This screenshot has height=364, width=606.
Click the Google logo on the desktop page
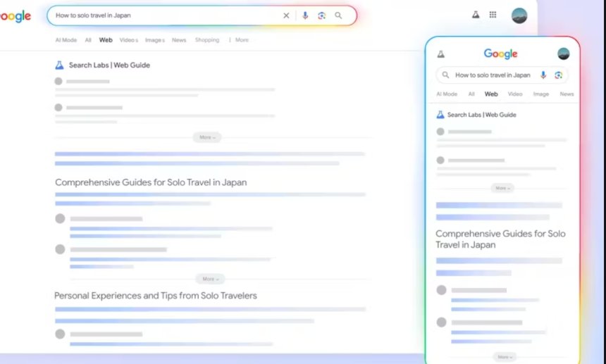pyautogui.click(x=16, y=16)
